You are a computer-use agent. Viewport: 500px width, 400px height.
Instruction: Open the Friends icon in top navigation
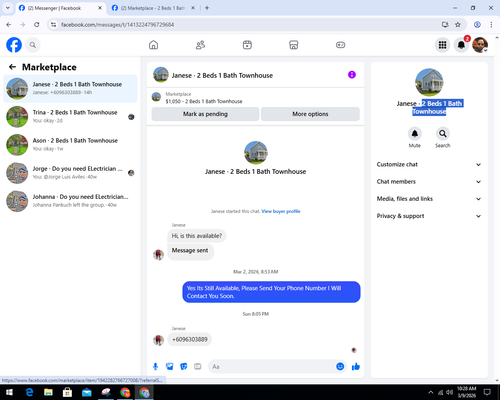pos(200,45)
